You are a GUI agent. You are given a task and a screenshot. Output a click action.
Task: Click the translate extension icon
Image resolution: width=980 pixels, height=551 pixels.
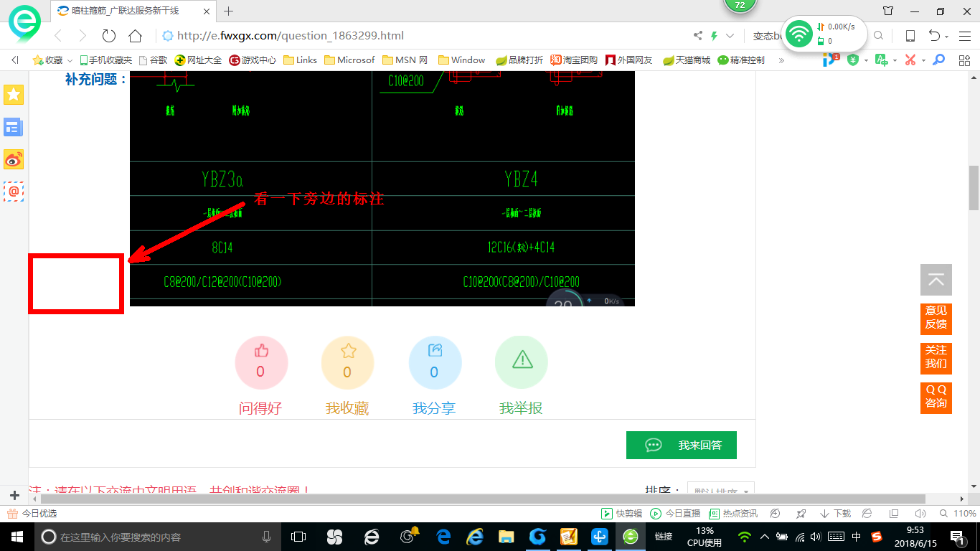(881, 60)
